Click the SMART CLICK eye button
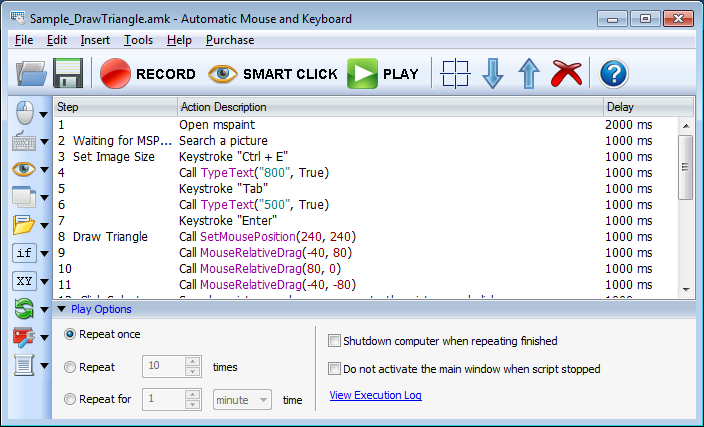This screenshot has height=427, width=704. pos(272,74)
